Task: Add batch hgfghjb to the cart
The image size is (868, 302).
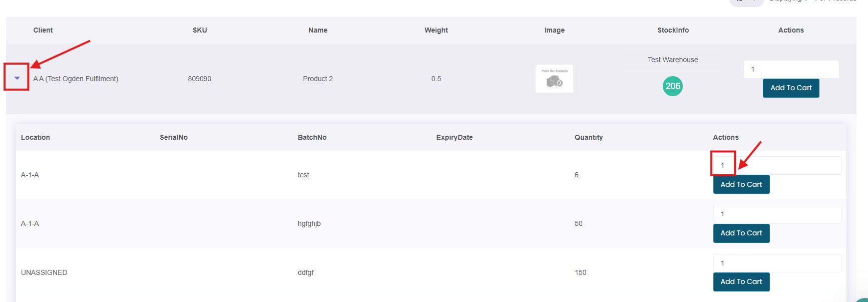Action: [x=741, y=233]
